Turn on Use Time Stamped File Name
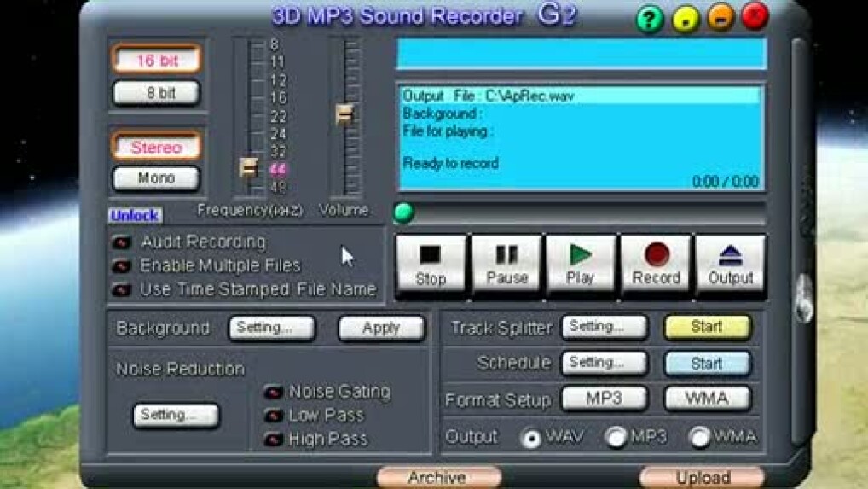Viewport: 868px width, 489px height. 123,290
